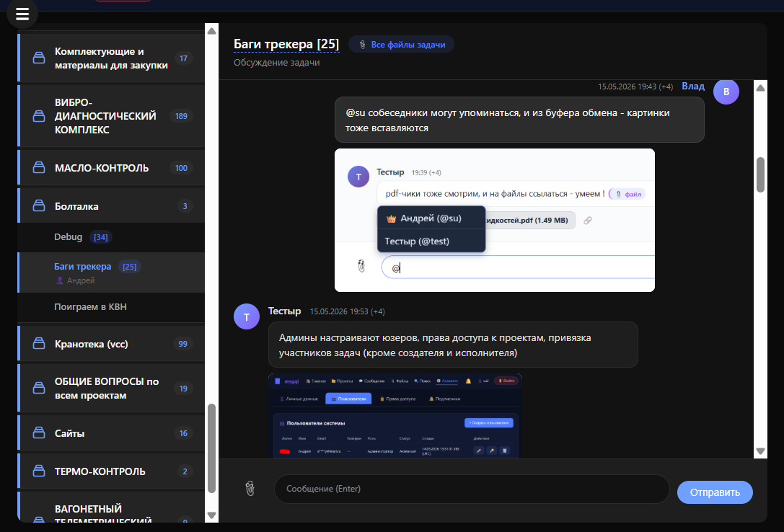This screenshot has height=532, width=784.
Task: Click the Все файлы задачи button
Action: pyautogui.click(x=402, y=45)
